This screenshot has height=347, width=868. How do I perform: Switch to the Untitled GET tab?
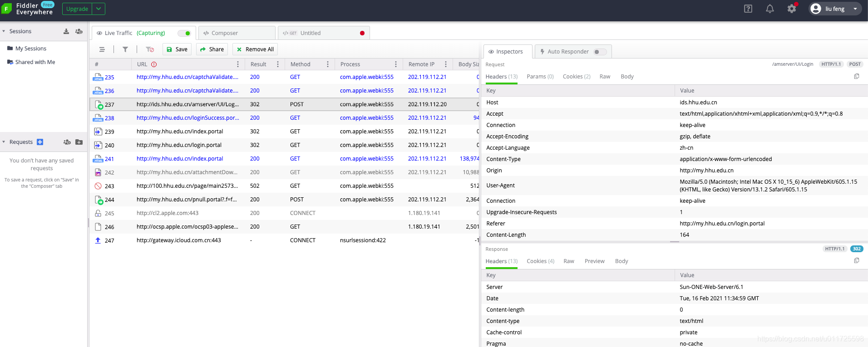coord(324,33)
